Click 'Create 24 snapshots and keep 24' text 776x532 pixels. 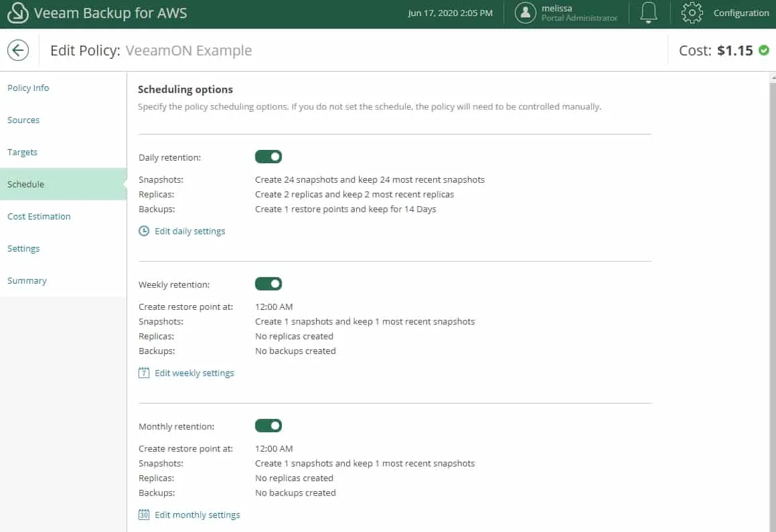click(x=370, y=179)
